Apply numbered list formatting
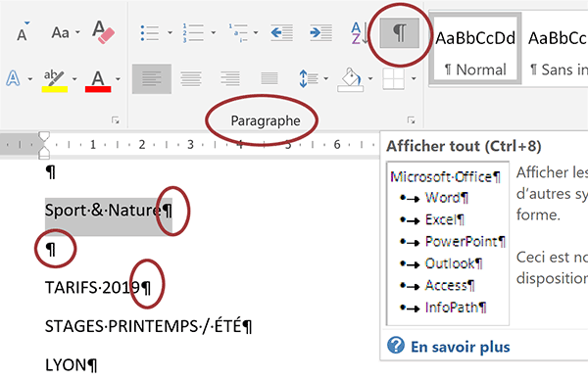The width and height of the screenshot is (588, 380). click(x=193, y=33)
